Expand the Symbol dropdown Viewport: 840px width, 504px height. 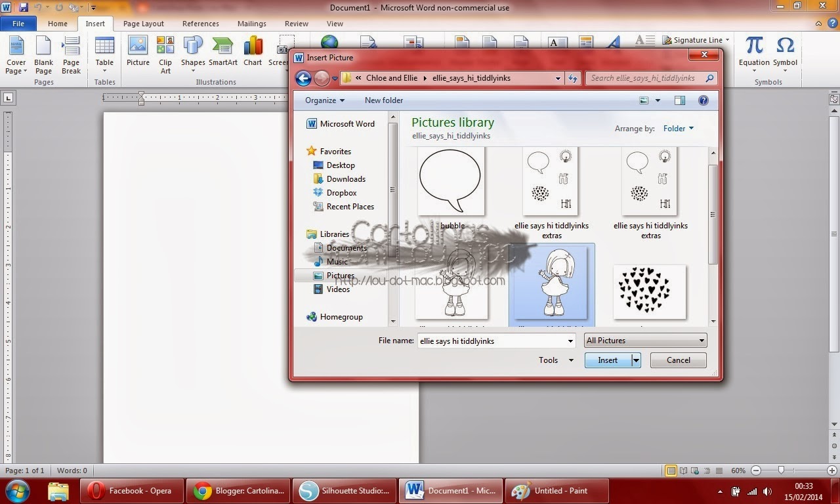[785, 55]
